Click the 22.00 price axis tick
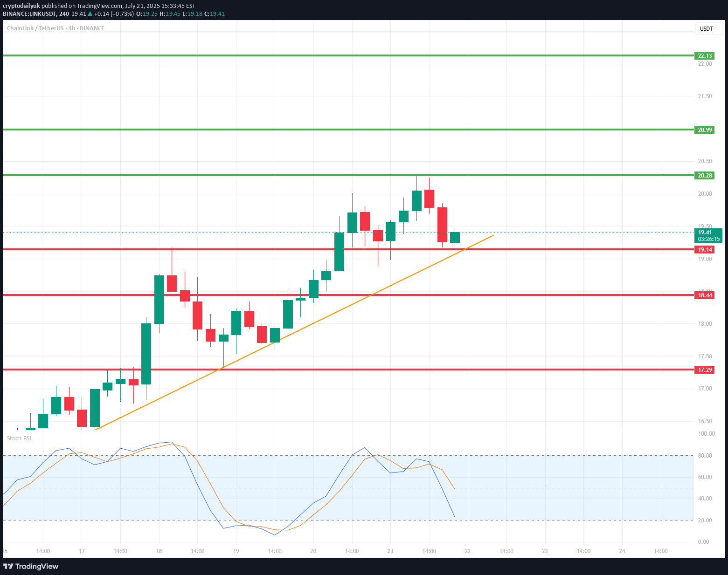 (x=705, y=64)
